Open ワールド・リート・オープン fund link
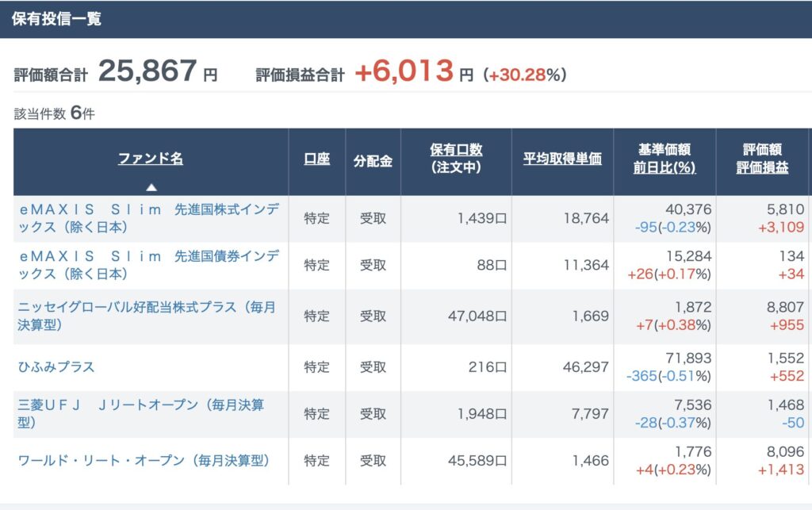Viewport: 812px width, 510px height. pos(144,461)
